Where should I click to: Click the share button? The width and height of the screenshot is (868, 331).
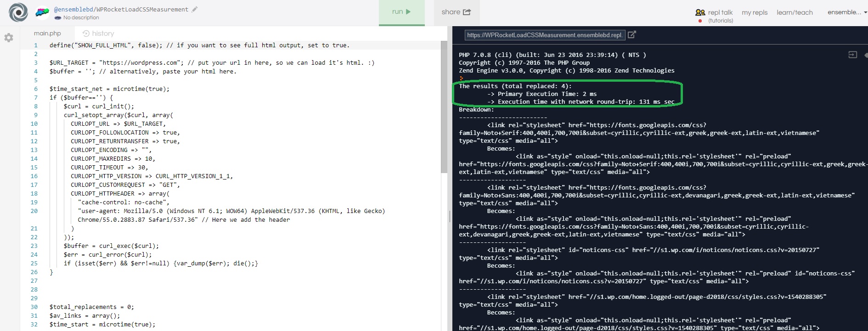pos(457,12)
